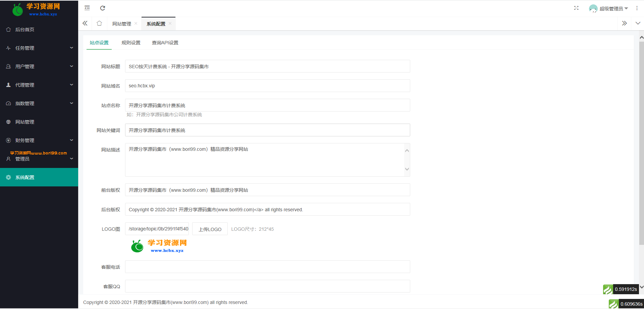Expand the 财务管理 sidebar menu
Image resolution: width=644 pixels, height=309 pixels.
(39, 140)
